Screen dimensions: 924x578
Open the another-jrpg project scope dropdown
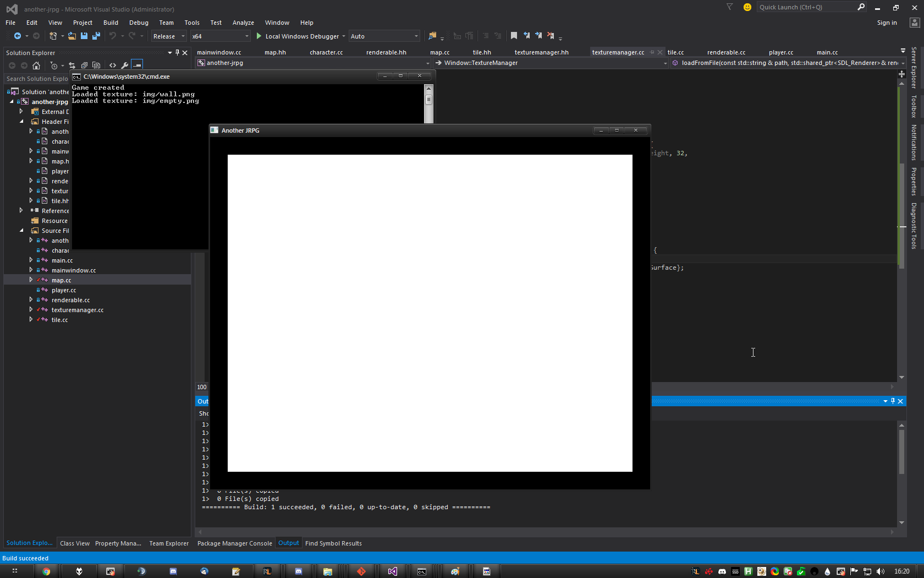(313, 63)
